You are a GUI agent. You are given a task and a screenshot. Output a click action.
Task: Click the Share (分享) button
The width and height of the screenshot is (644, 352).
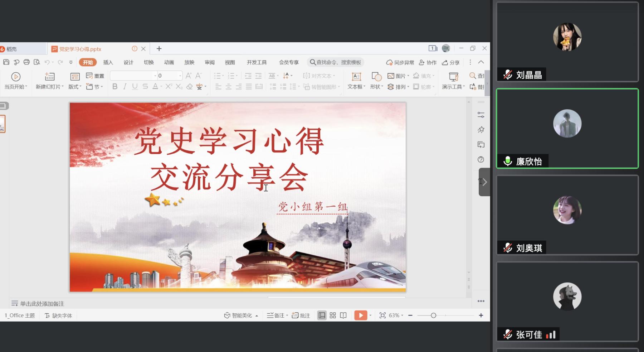pyautogui.click(x=451, y=62)
